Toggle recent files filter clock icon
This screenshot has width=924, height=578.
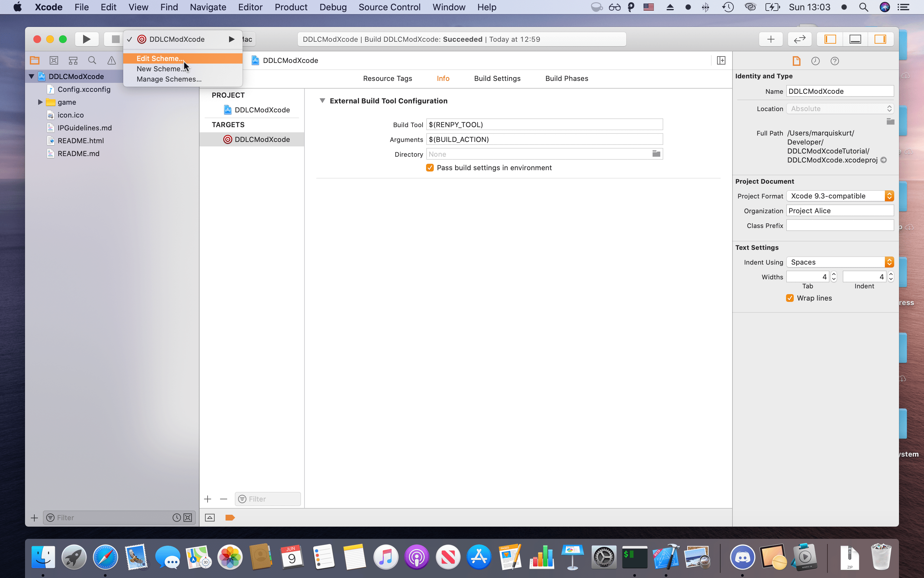tap(176, 518)
